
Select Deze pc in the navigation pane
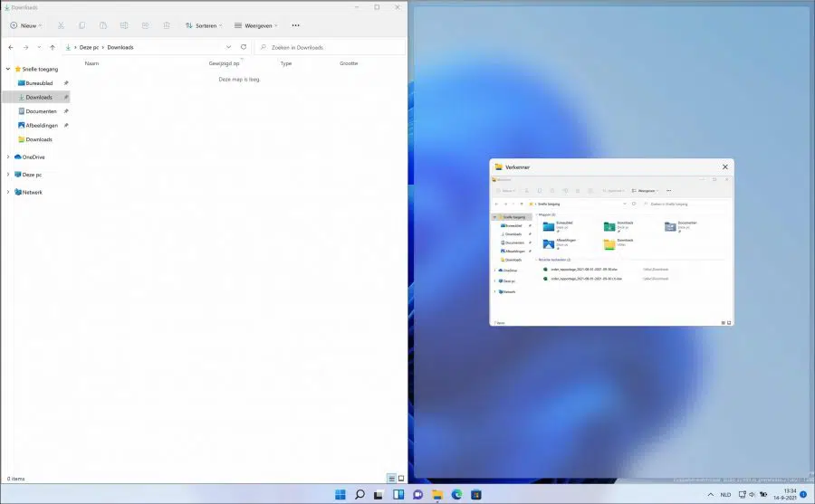click(32, 175)
